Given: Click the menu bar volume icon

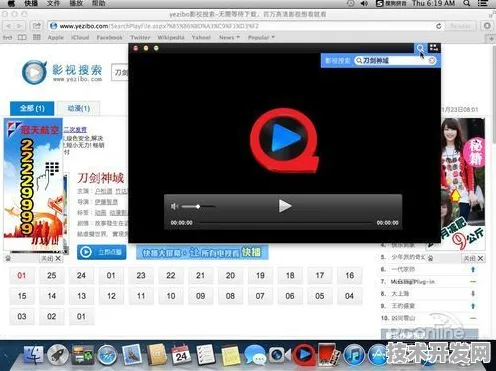Looking at the screenshot, I should coord(364,3).
